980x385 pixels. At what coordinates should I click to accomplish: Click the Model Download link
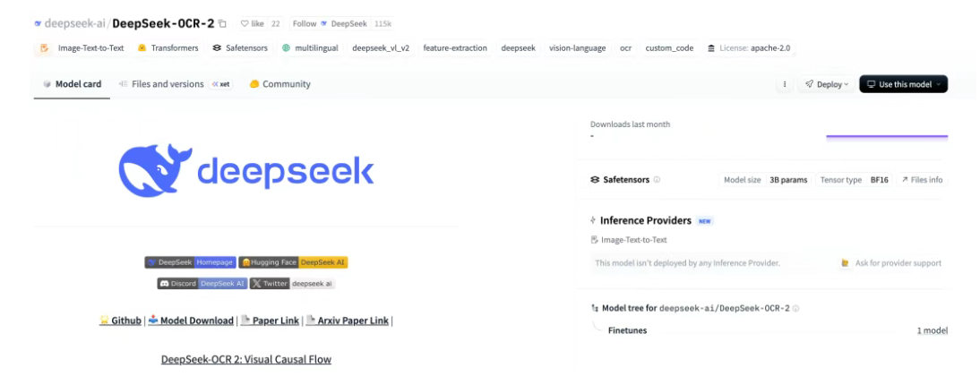(191, 321)
